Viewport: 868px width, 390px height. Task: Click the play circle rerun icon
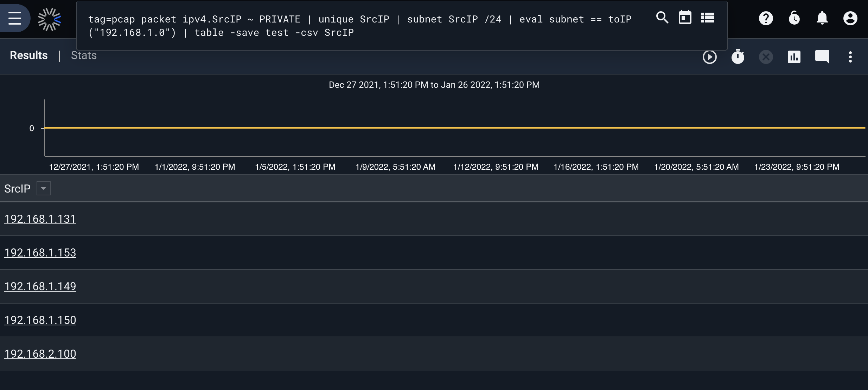pos(709,57)
